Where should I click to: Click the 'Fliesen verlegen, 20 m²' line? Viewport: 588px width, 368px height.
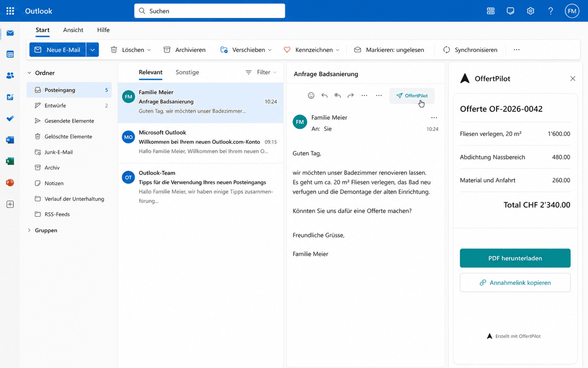click(515, 134)
